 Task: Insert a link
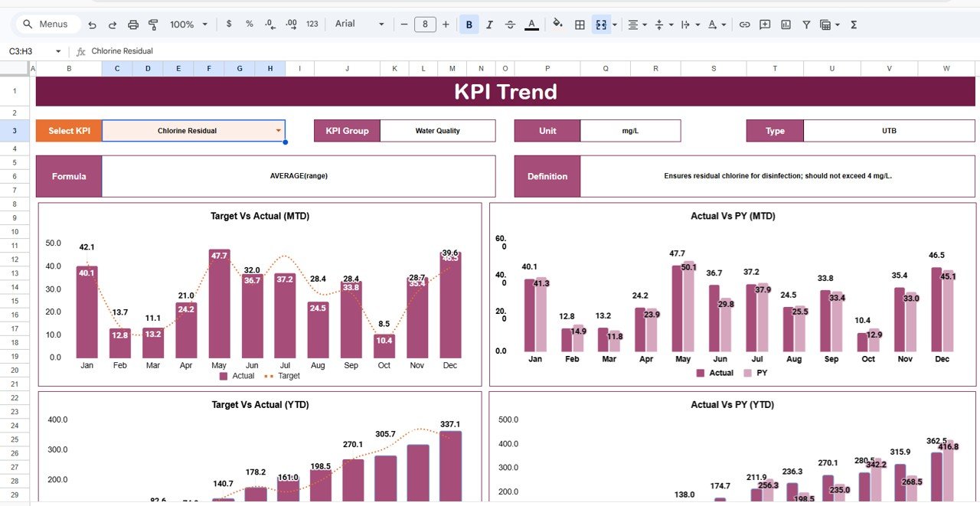(744, 24)
